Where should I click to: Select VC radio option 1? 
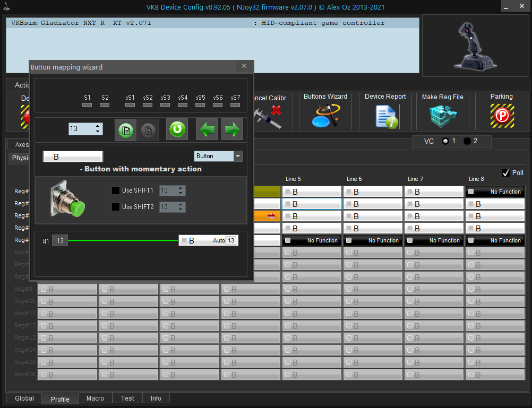tap(445, 141)
